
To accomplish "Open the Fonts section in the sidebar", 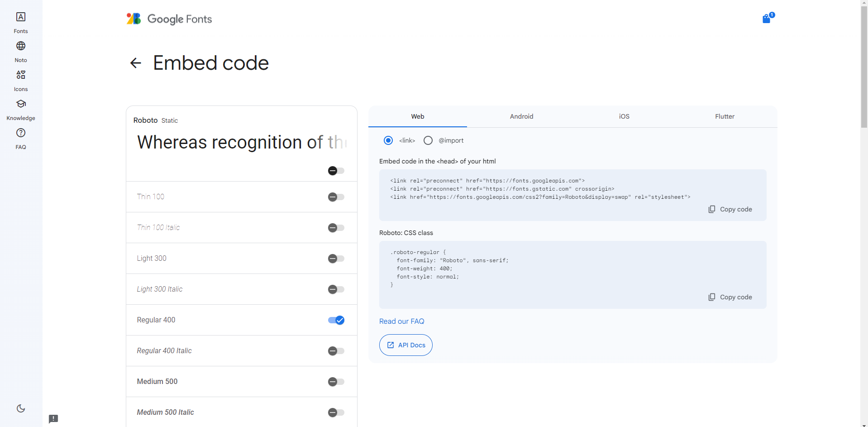I will 21,23.
